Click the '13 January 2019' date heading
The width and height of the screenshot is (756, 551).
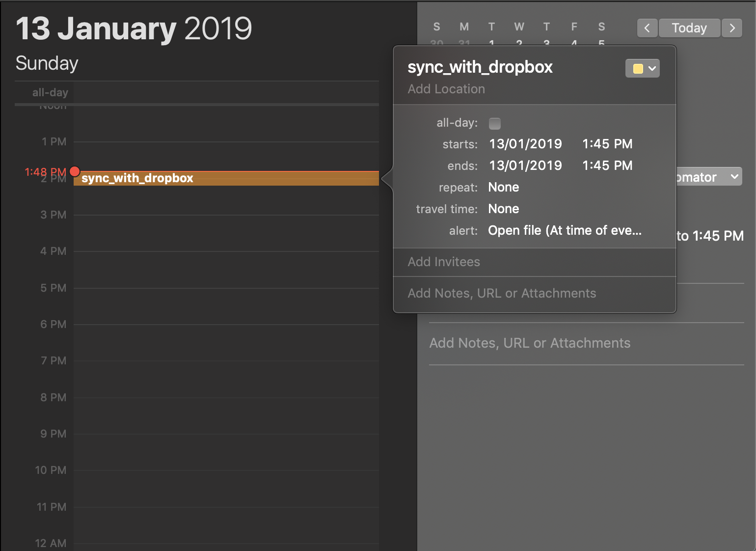(134, 28)
